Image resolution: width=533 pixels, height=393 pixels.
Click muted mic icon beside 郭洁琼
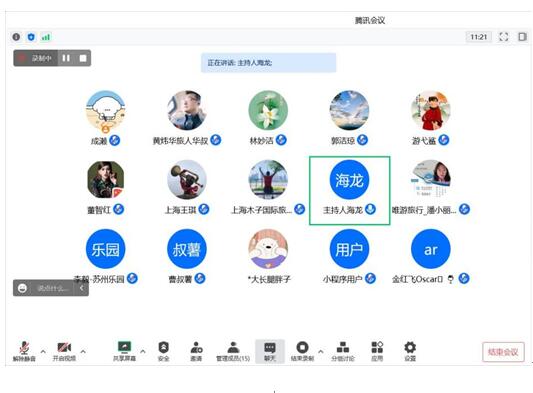click(362, 140)
